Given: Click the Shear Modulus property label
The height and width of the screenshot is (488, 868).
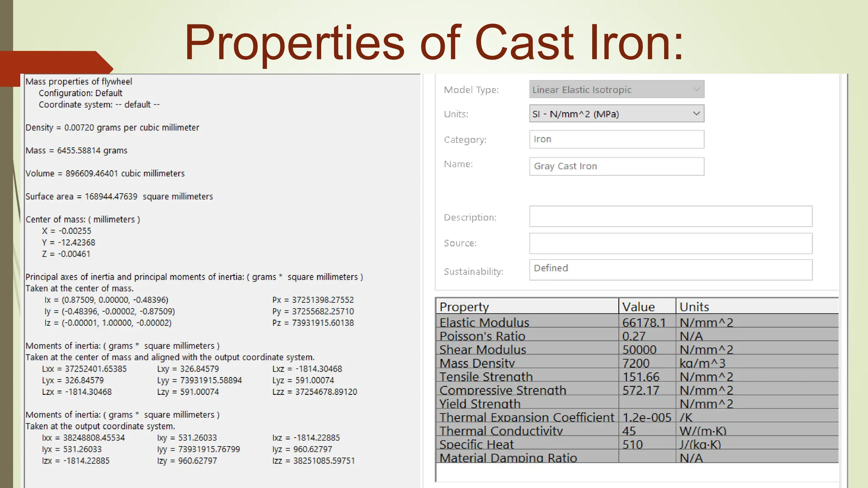Looking at the screenshot, I should [483, 349].
